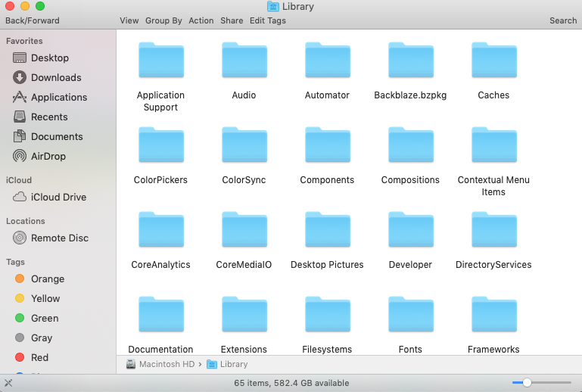The height and width of the screenshot is (392, 582).
Task: Open Applications in the sidebar
Action: (x=50, y=98)
